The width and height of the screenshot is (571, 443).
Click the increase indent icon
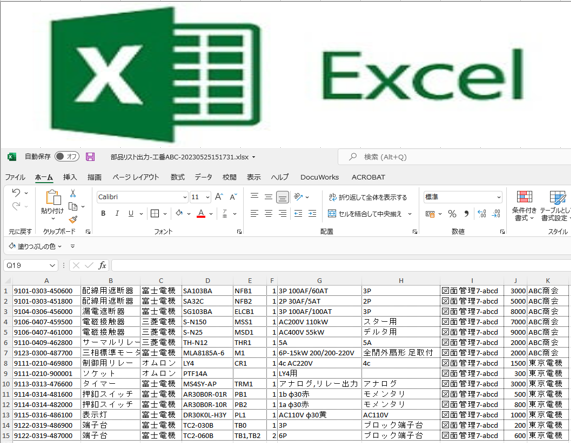(312, 214)
